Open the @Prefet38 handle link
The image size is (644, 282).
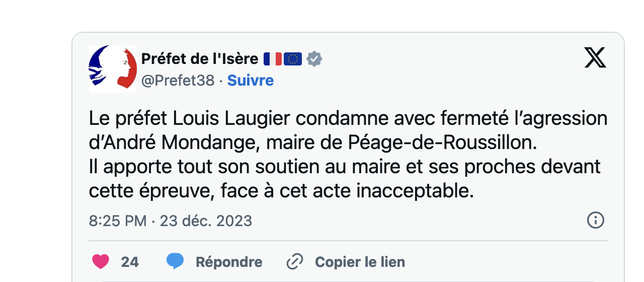[178, 81]
